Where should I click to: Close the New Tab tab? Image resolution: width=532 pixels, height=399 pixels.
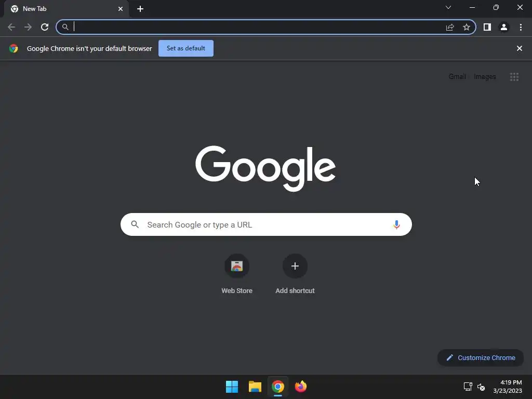tap(121, 9)
